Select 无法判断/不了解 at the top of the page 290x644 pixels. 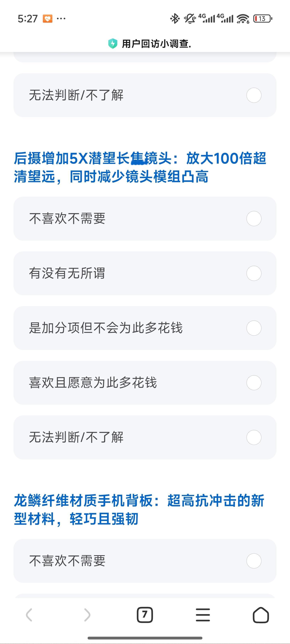tap(145, 95)
